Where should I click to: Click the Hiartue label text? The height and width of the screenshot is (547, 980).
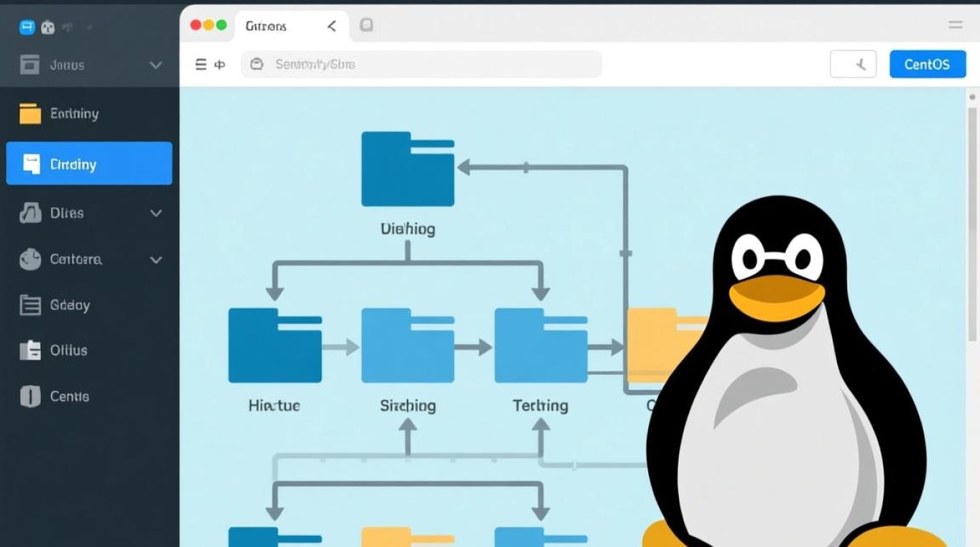(x=274, y=406)
